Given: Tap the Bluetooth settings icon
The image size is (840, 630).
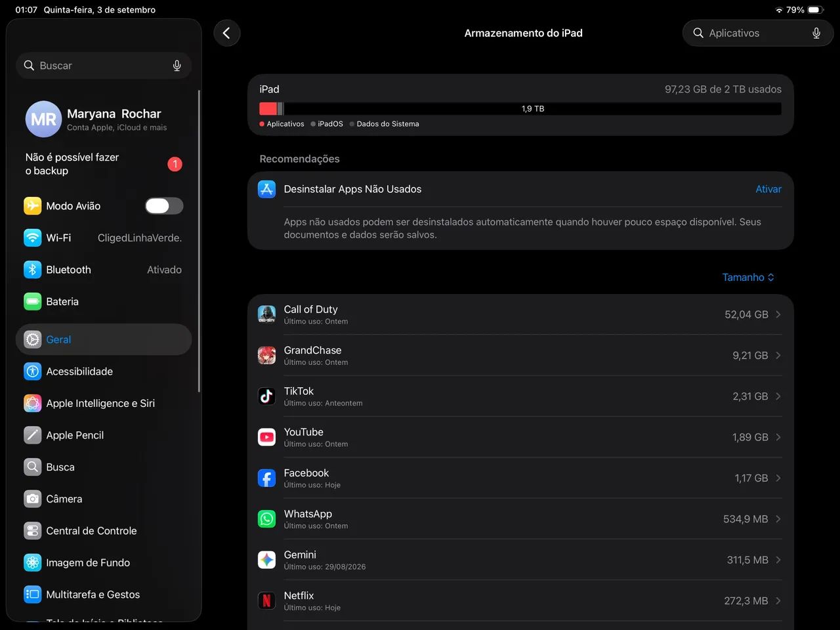Looking at the screenshot, I should click(x=32, y=270).
